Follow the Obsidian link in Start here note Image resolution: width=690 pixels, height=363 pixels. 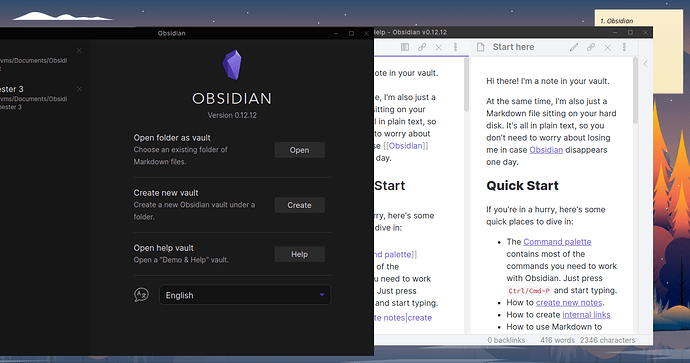click(546, 150)
